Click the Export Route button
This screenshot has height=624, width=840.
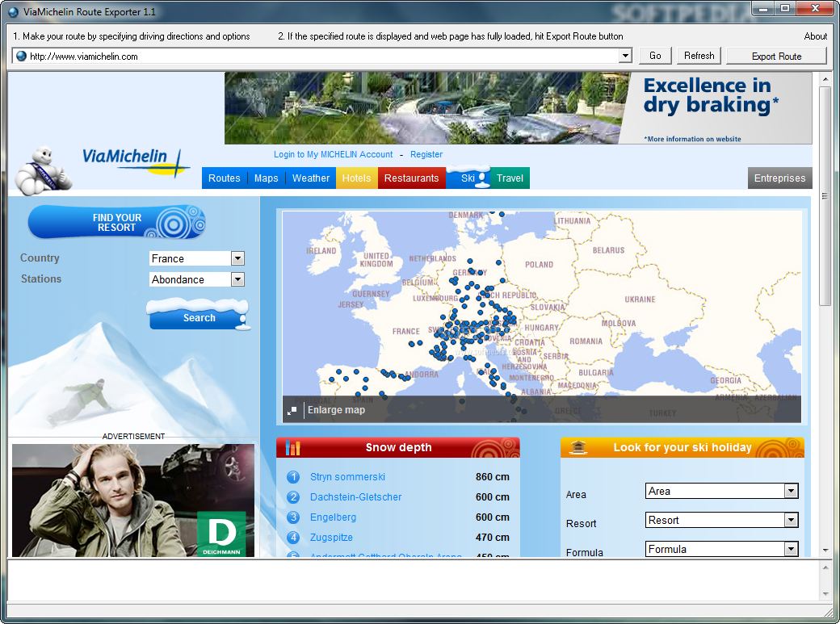(776, 57)
